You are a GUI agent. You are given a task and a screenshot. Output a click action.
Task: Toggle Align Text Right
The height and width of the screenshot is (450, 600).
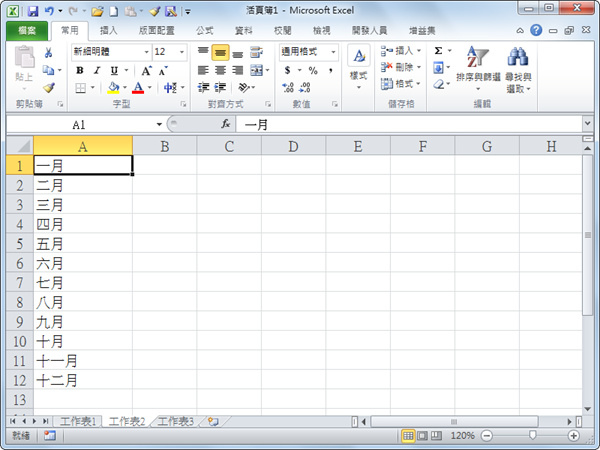238,70
